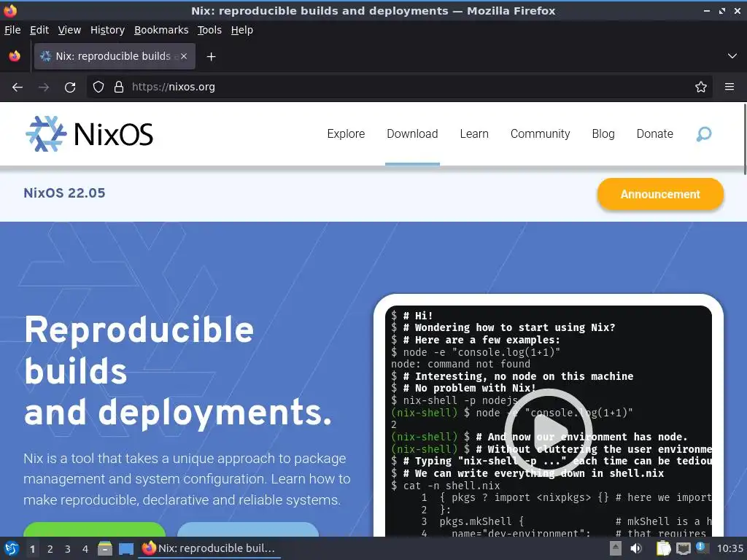
Task: Open the volume speaker tray icon
Action: pyautogui.click(x=636, y=548)
